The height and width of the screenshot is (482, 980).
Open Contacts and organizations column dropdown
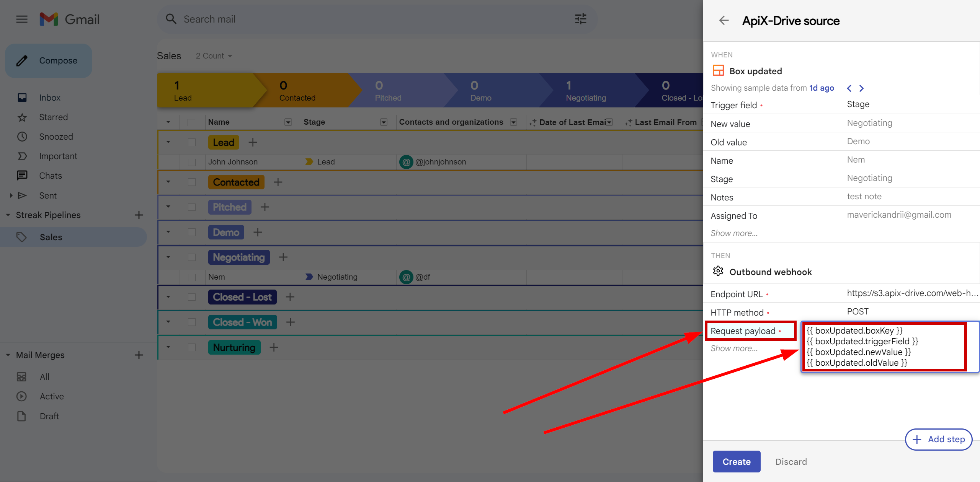[x=514, y=122]
